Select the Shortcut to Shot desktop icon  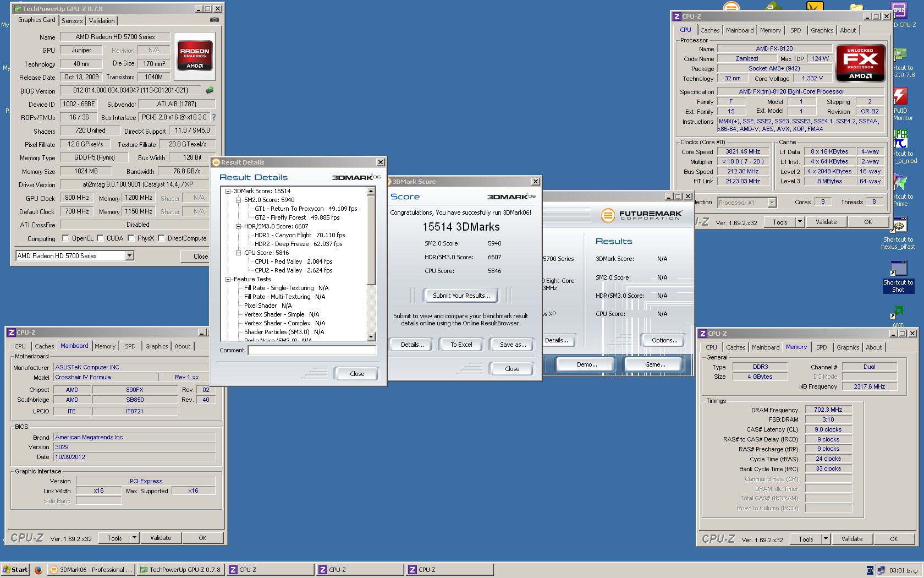899,268
